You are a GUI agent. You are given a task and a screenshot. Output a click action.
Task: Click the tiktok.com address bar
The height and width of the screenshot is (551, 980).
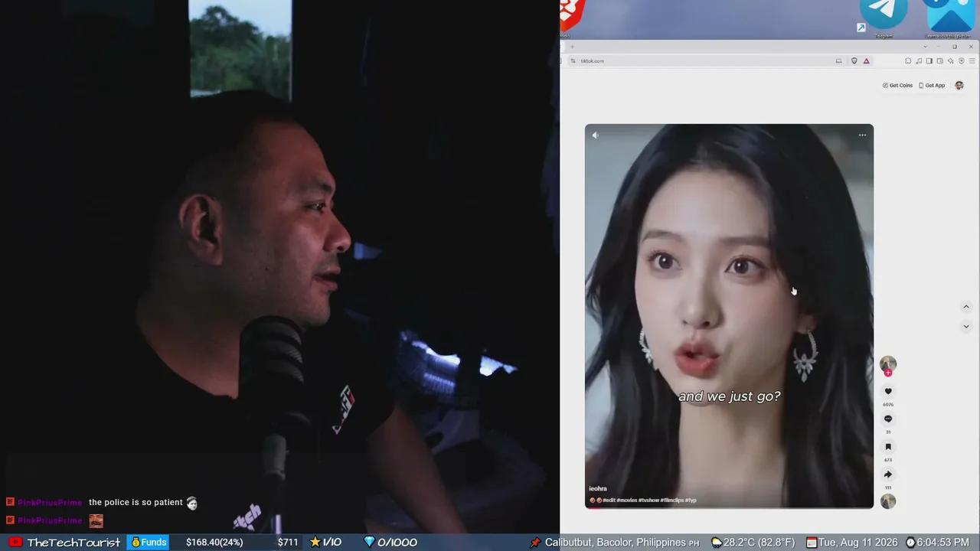tap(704, 61)
